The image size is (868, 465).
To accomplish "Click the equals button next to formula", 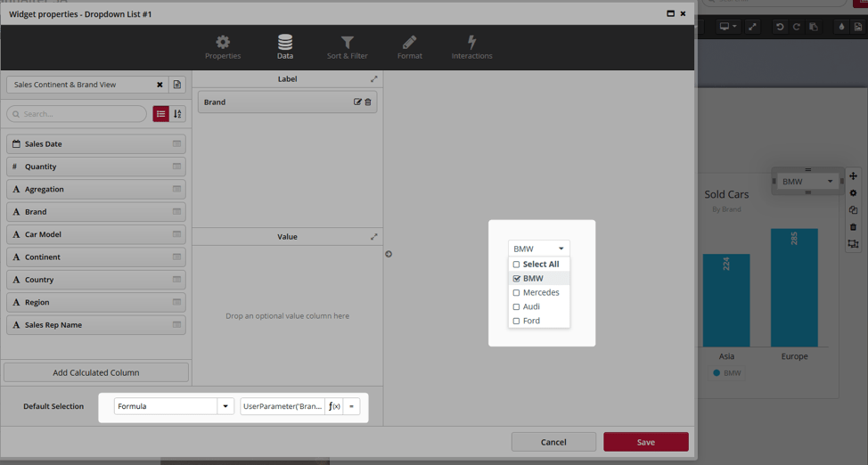I will coord(351,406).
